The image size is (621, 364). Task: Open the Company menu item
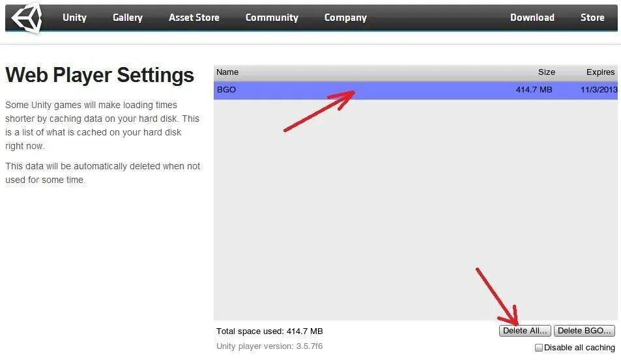point(345,18)
